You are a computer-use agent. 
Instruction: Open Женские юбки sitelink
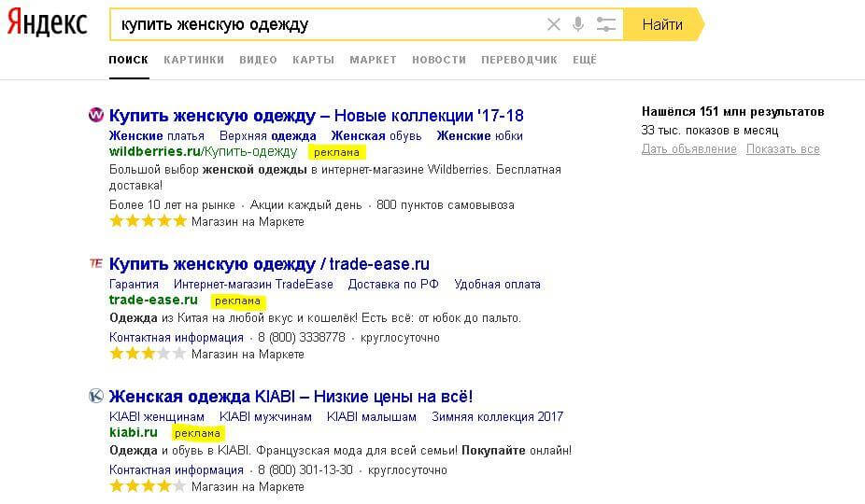[479, 135]
